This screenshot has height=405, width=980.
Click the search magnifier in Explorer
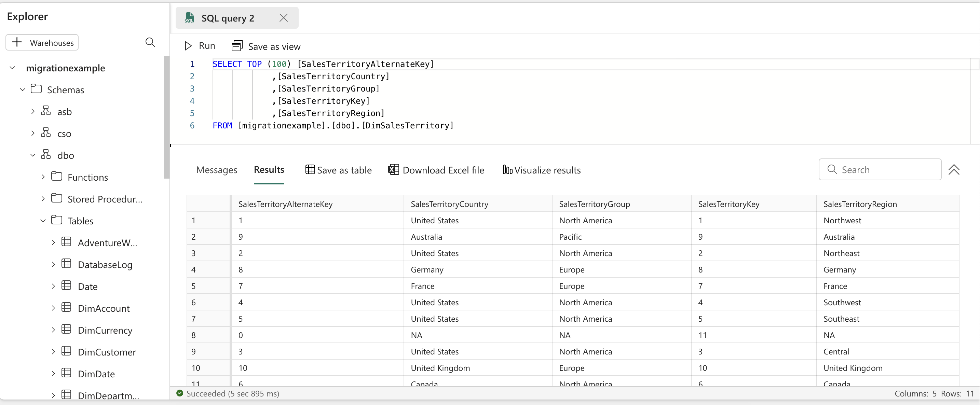(x=150, y=42)
